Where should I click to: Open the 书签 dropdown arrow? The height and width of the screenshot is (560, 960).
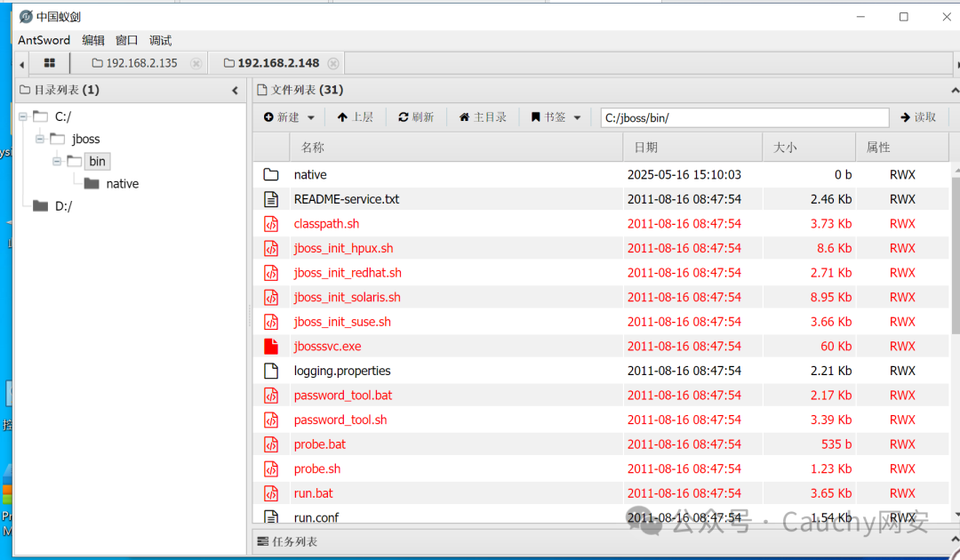578,117
